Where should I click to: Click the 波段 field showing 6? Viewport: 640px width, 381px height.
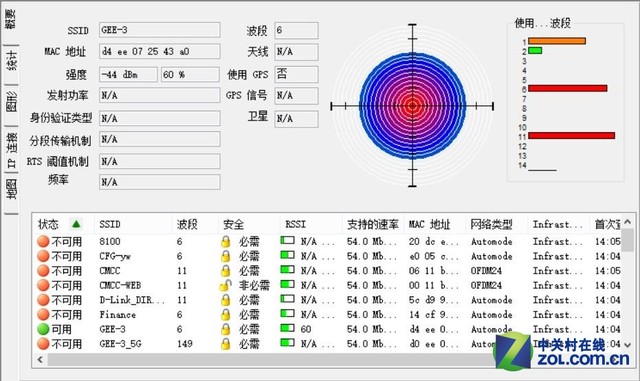(296, 30)
